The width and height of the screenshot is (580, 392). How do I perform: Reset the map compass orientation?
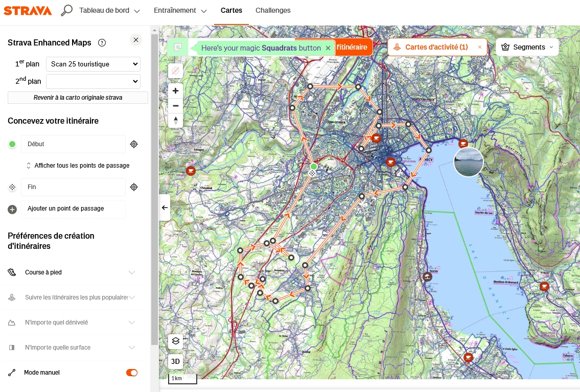175,121
